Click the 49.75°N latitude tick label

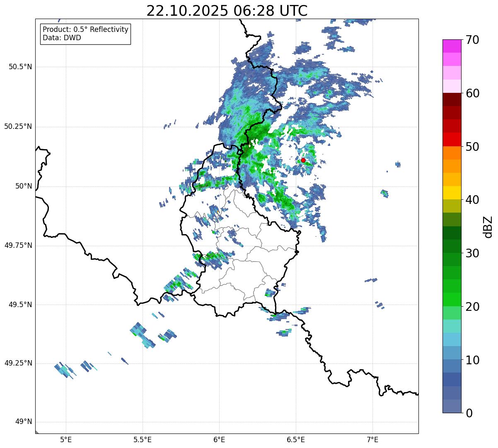coord(18,245)
